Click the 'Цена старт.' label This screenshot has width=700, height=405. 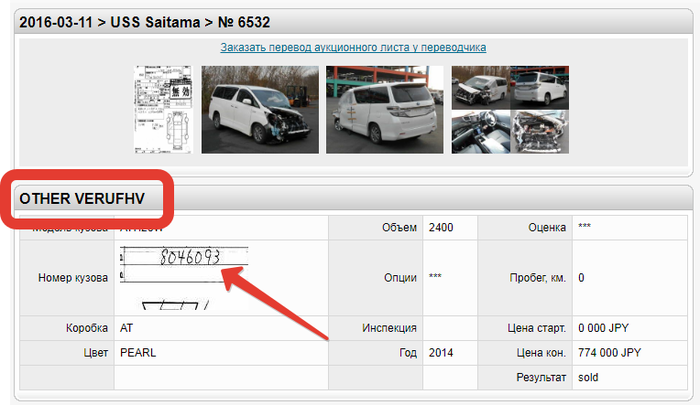pos(537,328)
